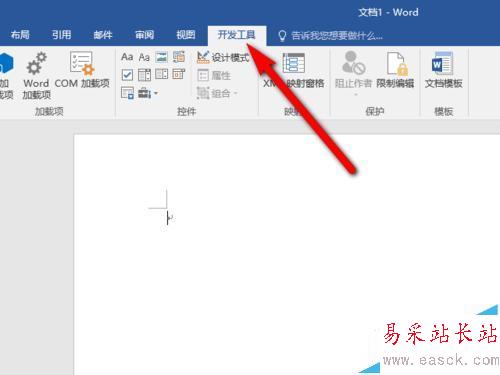Insert a Date Picker content control
The image size is (500, 375).
(179, 74)
